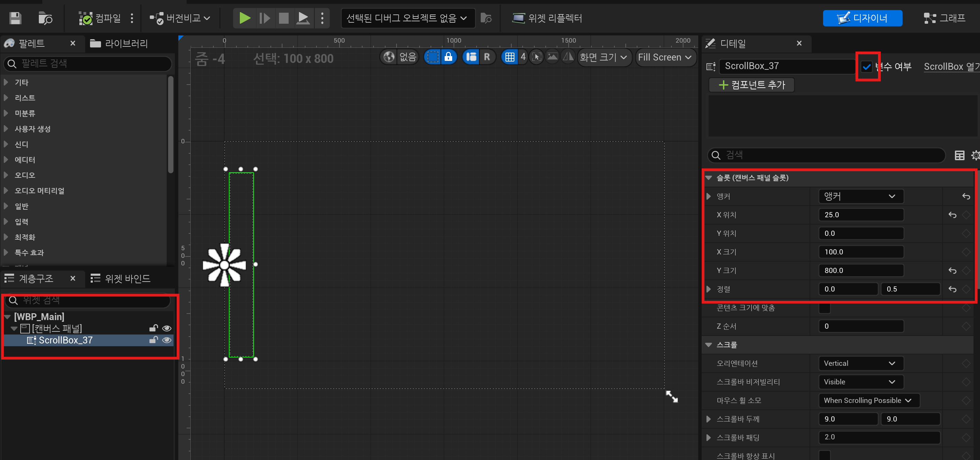Toggle visibility eye of ScrollBox_37
The height and width of the screenshot is (460, 980).
coord(167,340)
